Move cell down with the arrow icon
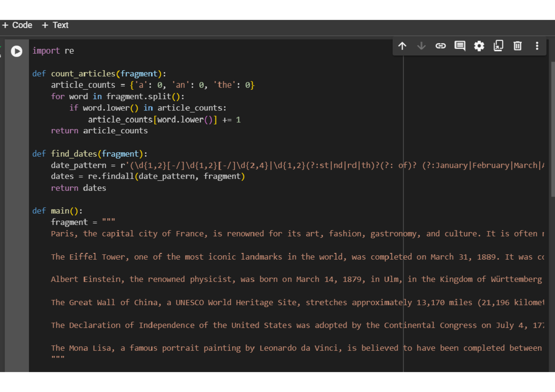The width and height of the screenshot is (555, 392). (421, 46)
